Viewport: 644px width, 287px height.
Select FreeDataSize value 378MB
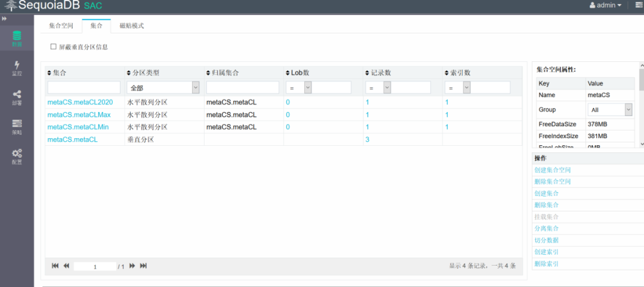(599, 124)
